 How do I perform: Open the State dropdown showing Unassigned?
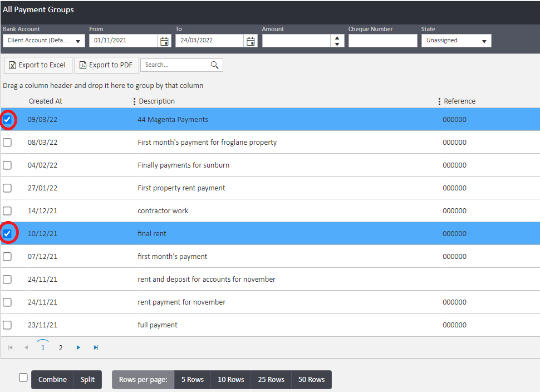coord(484,41)
